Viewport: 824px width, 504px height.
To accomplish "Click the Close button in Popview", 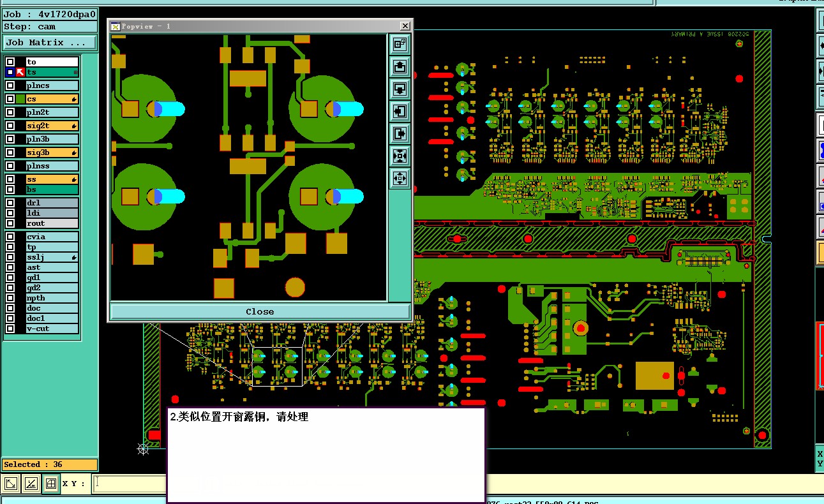I will tap(260, 311).
